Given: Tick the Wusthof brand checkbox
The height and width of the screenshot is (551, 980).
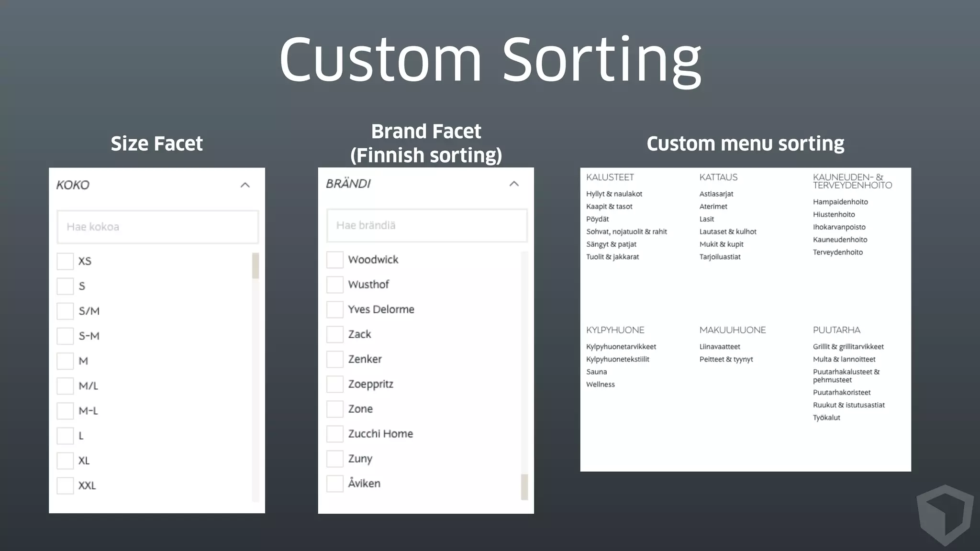Looking at the screenshot, I should click(335, 285).
